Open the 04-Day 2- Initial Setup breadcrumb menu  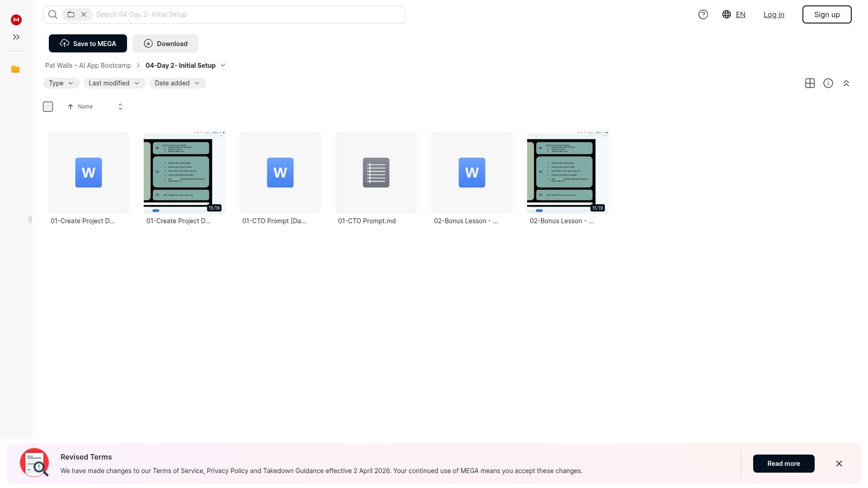(223, 66)
